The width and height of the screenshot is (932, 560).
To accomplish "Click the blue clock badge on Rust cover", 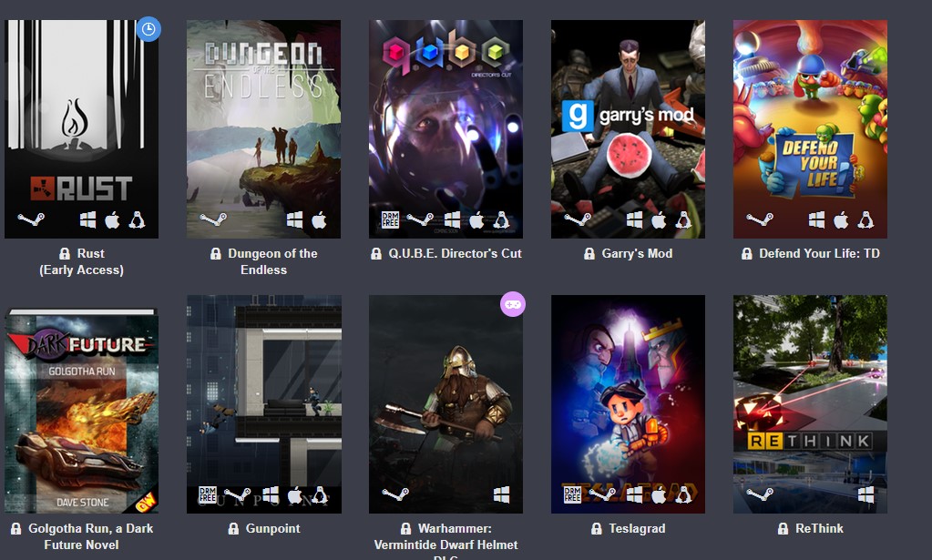I will pyautogui.click(x=148, y=29).
